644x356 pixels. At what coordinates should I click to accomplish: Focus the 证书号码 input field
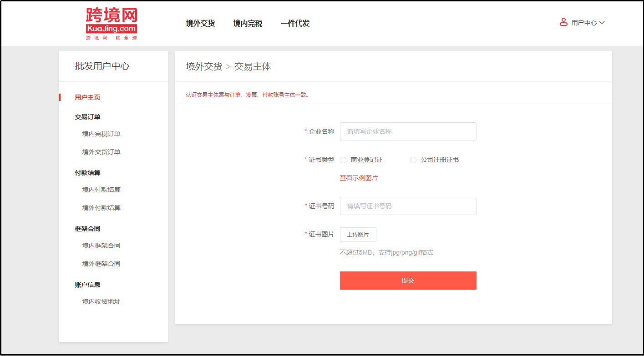(408, 206)
